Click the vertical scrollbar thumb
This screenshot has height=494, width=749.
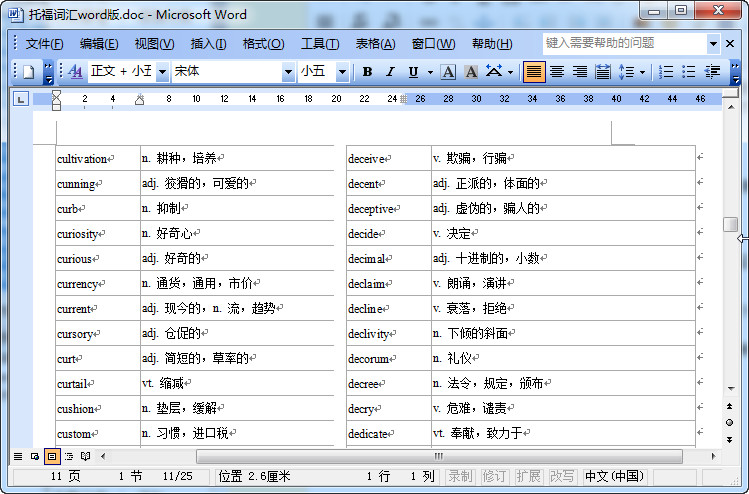click(730, 224)
